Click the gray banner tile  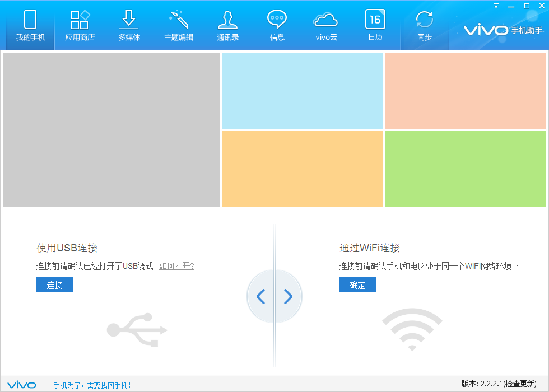click(x=111, y=130)
